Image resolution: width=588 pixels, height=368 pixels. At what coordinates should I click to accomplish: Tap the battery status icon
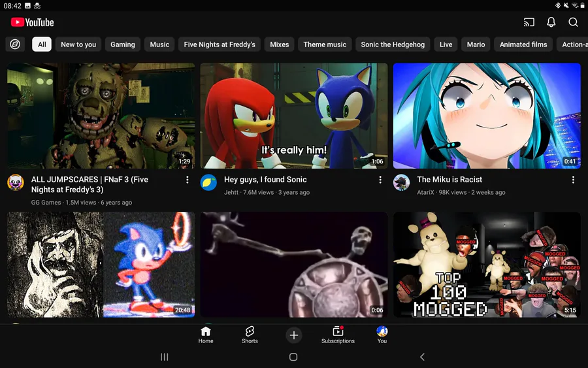(x=582, y=5)
